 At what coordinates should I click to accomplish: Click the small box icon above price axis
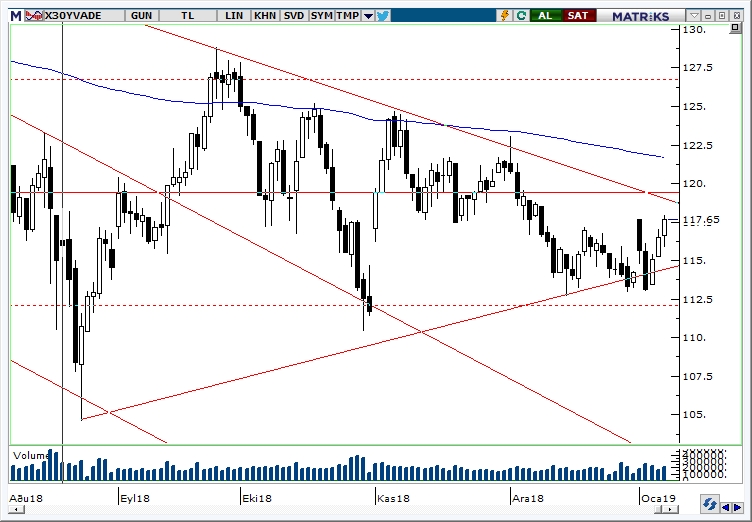[x=735, y=29]
